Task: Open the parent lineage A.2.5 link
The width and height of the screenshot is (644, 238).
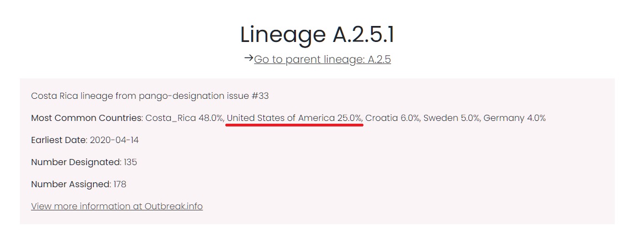Action: point(323,60)
